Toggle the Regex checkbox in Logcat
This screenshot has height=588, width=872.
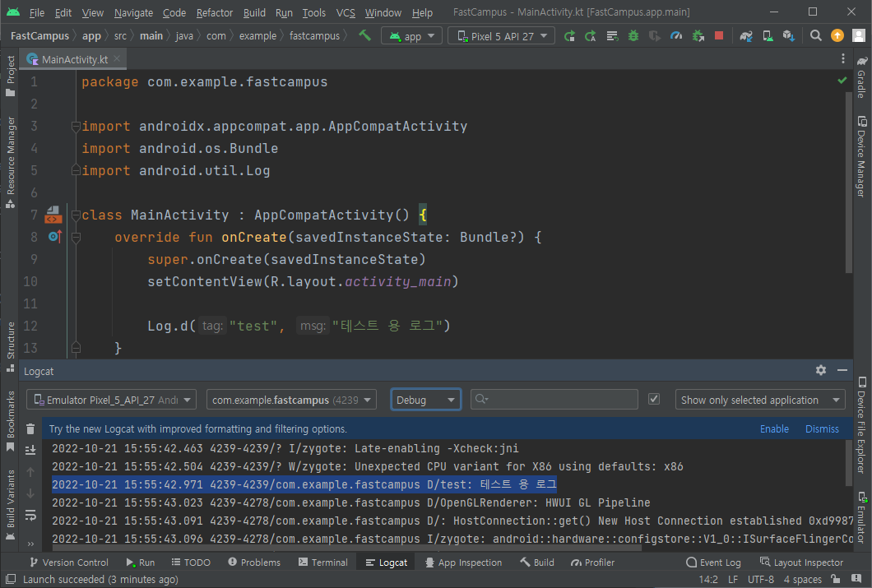654,399
